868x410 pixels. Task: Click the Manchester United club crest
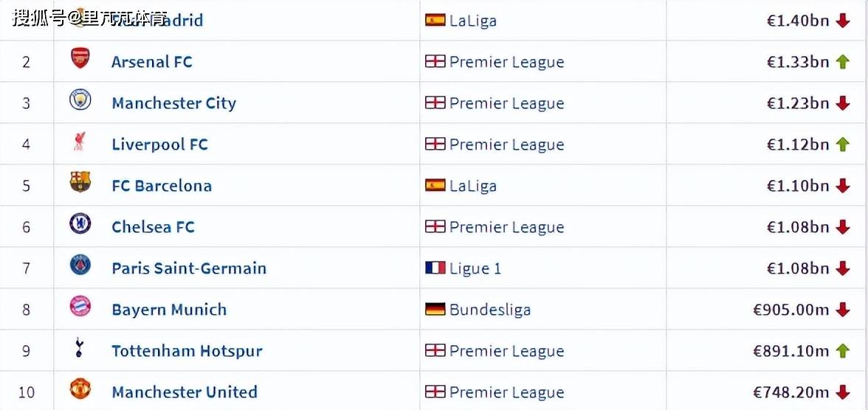pyautogui.click(x=80, y=389)
